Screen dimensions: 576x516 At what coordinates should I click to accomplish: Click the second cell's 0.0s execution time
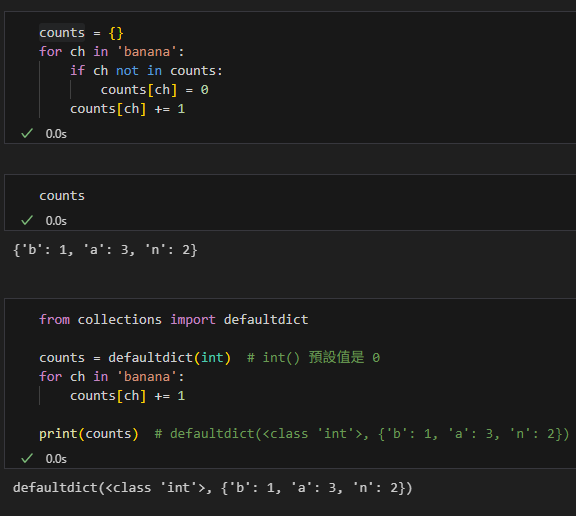pyautogui.click(x=56, y=221)
